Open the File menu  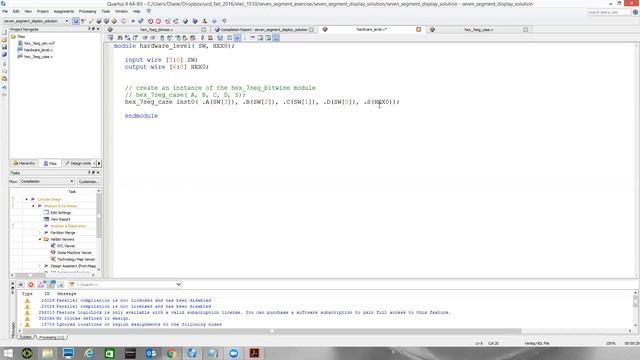coord(5,11)
